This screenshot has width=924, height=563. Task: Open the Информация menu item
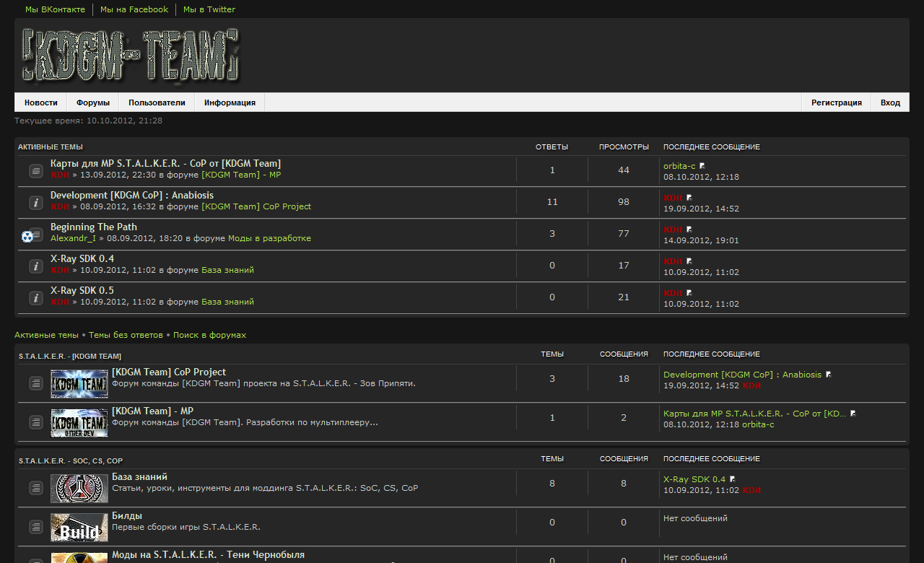pos(230,102)
